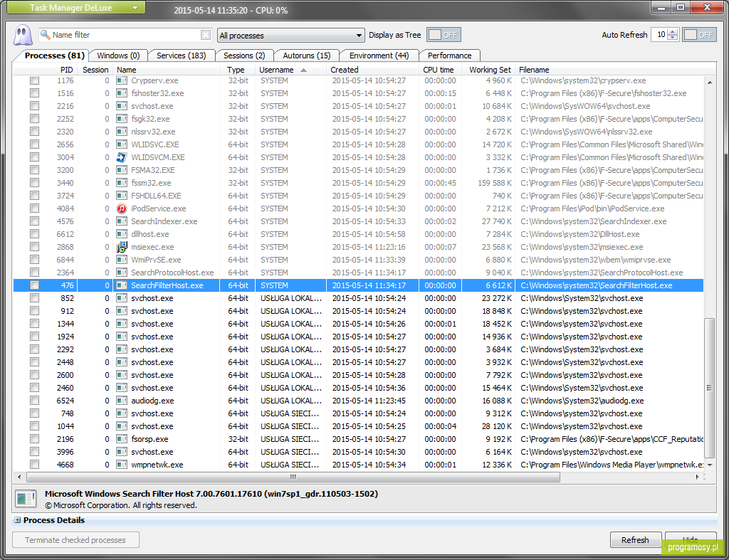
Task: Click the SearchProtocolHost.exe process icon
Action: tap(122, 273)
